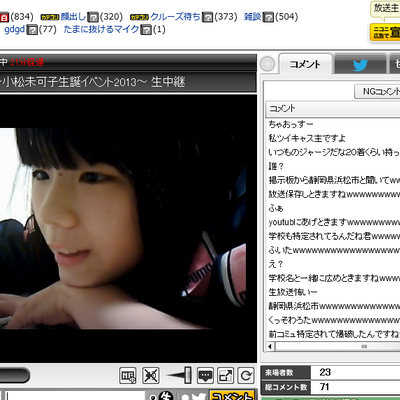Open dictionary icon next to たまに抜けるマイク
The image size is (400, 400).
[146, 30]
